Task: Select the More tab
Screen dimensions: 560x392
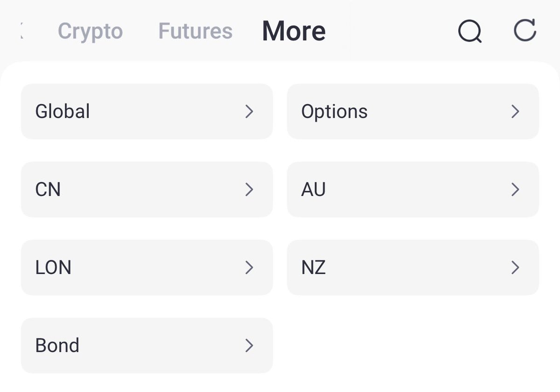Action: tap(294, 31)
